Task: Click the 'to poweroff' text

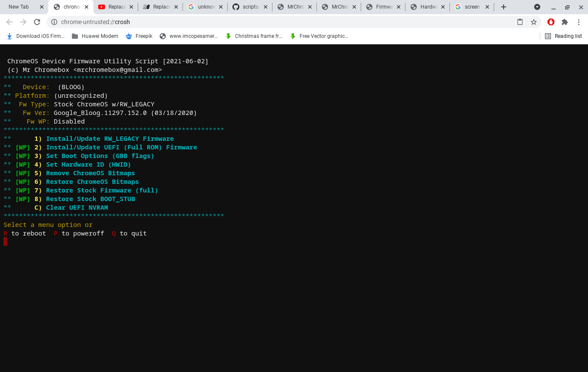Action: [x=83, y=233]
